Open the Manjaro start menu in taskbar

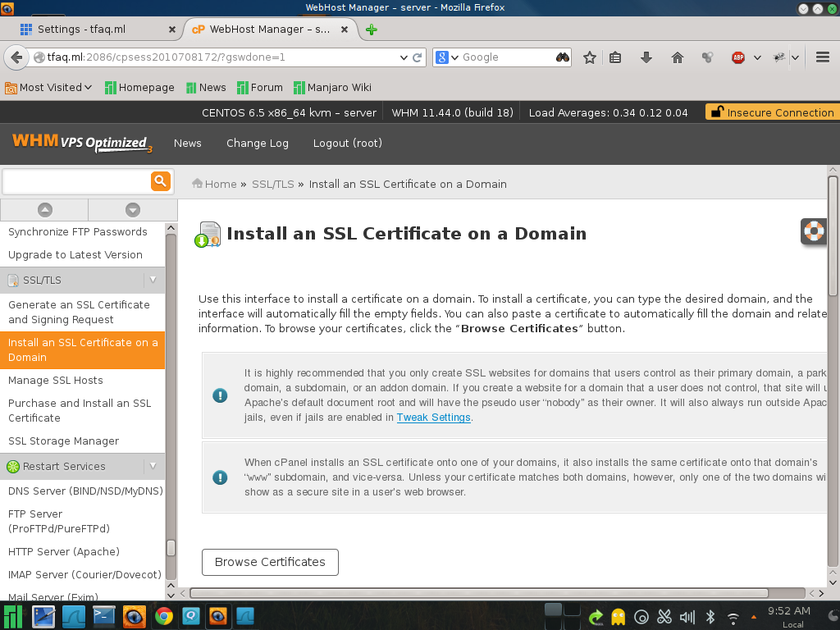coord(14,616)
